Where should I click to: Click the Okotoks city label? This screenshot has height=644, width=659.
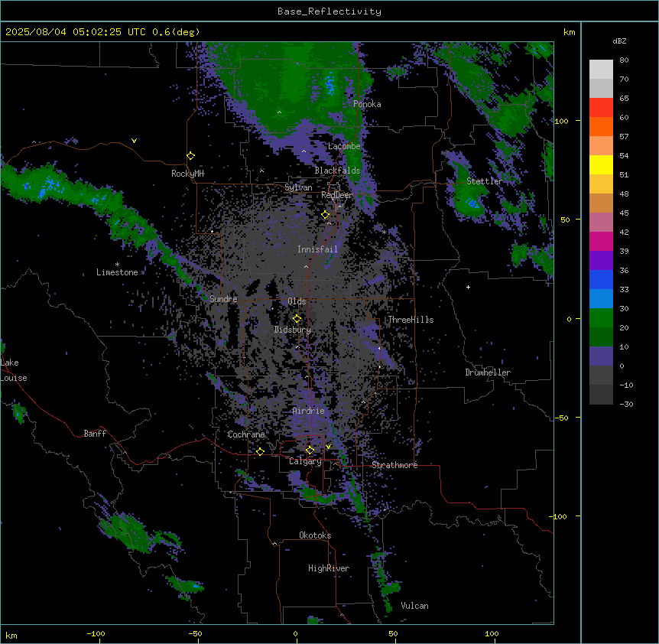pos(315,535)
